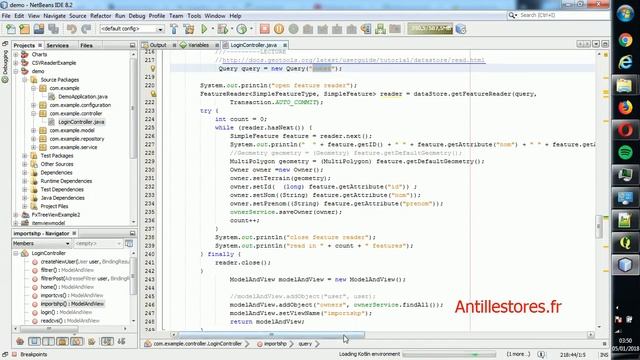
Task: Click the New Project toolbar icon
Action: click(x=24, y=29)
